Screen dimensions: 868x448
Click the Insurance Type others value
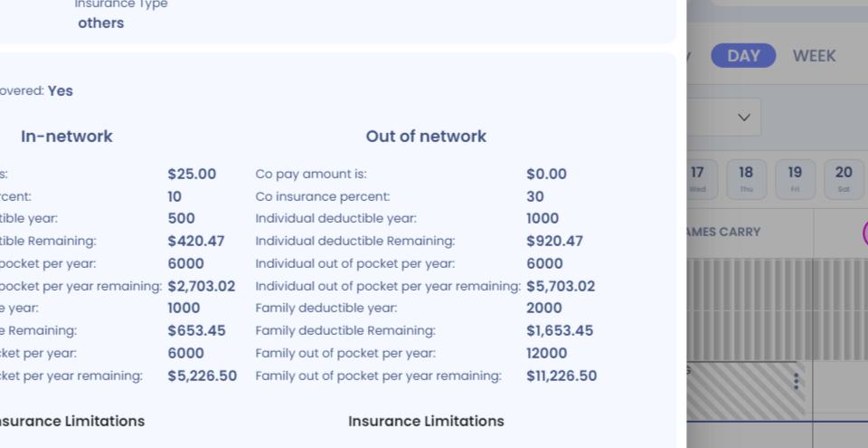click(x=100, y=24)
